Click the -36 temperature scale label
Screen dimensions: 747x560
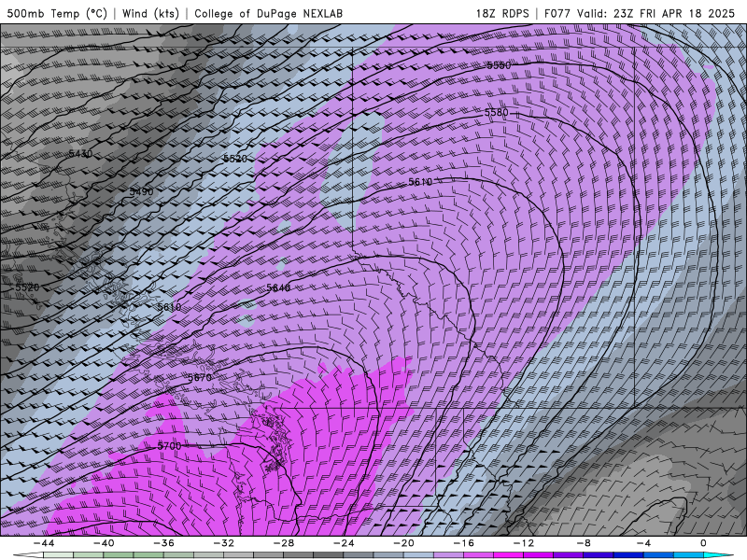(x=163, y=543)
